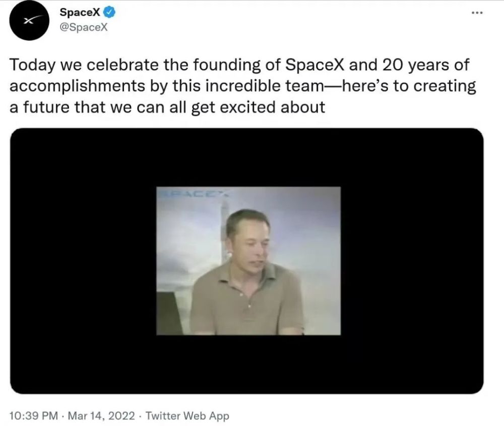Open the tweet's three-dot more menu
This screenshot has height=426, width=504.
pos(476,13)
